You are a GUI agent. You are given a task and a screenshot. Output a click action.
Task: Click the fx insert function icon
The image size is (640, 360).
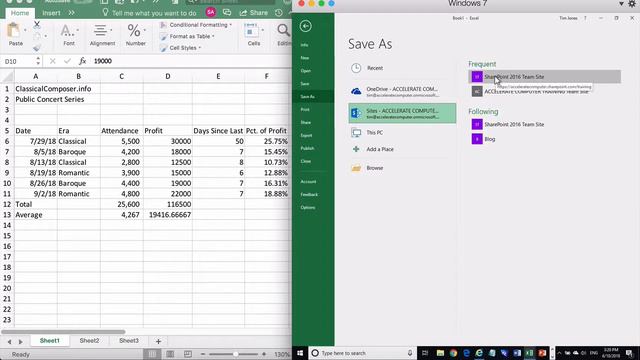coord(82,61)
